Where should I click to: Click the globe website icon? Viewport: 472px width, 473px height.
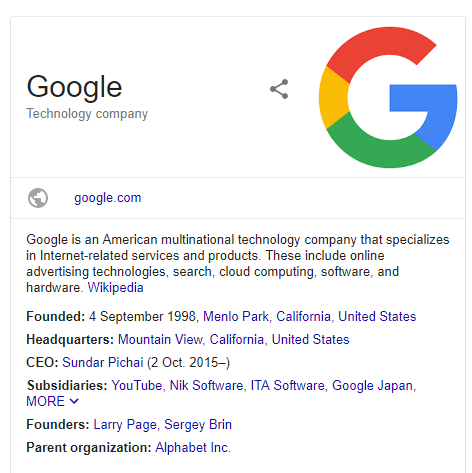pos(38,198)
